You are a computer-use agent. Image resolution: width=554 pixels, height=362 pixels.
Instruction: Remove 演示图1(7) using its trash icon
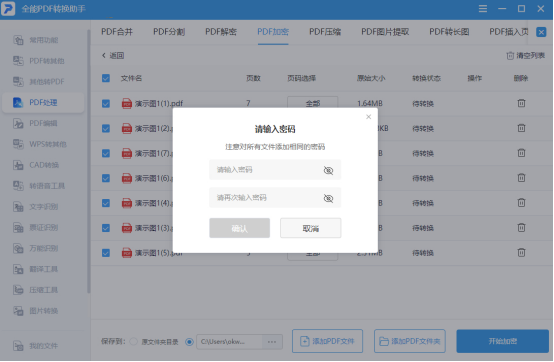(x=521, y=153)
